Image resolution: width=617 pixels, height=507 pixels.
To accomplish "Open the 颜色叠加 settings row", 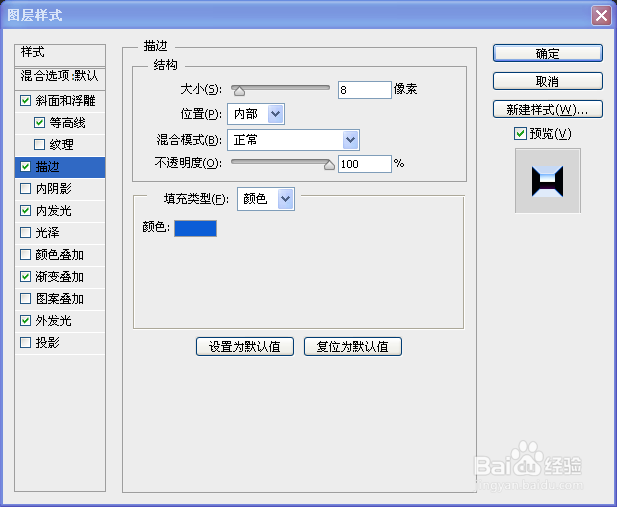I will point(59,255).
